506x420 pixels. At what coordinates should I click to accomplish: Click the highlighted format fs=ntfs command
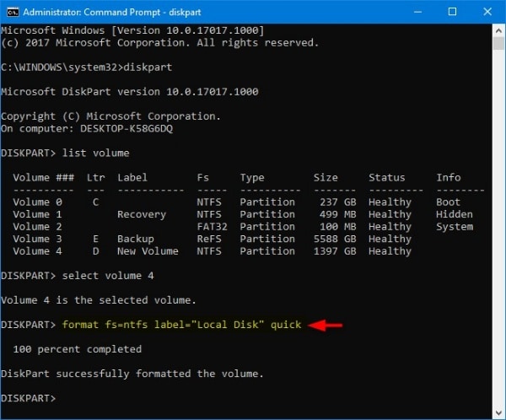pos(180,325)
